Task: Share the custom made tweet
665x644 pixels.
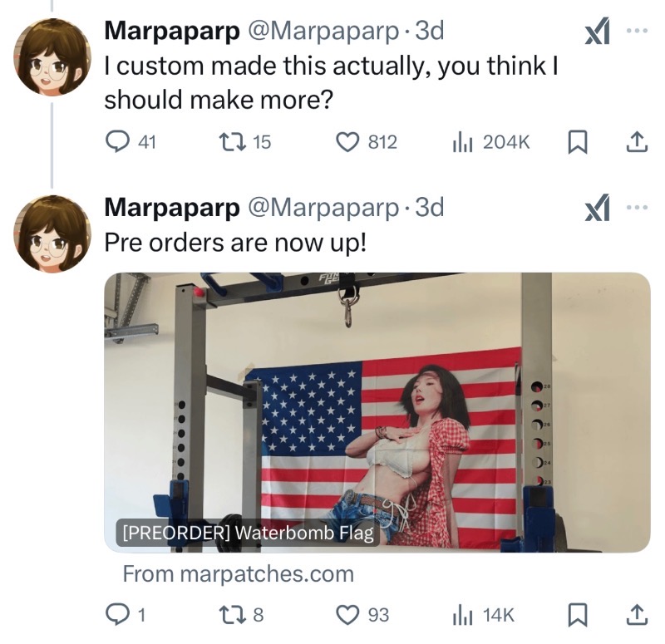Action: [x=637, y=142]
